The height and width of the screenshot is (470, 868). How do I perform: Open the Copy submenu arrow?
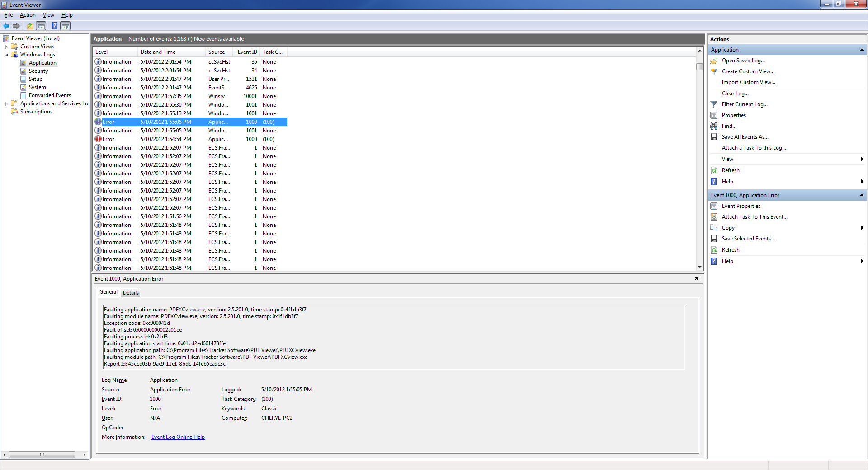point(862,228)
